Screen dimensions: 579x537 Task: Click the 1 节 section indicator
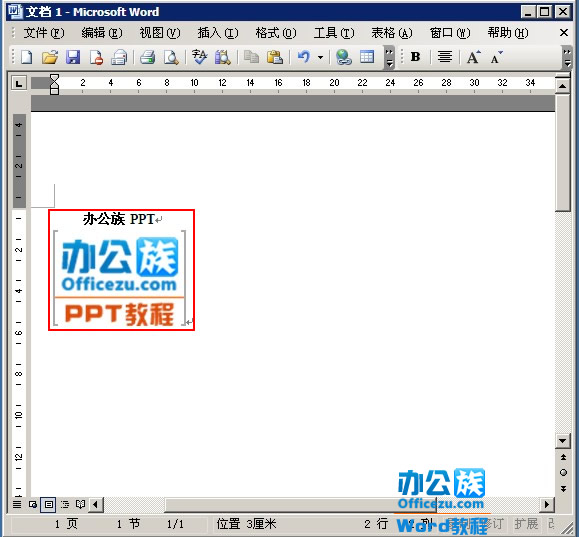tap(128, 524)
